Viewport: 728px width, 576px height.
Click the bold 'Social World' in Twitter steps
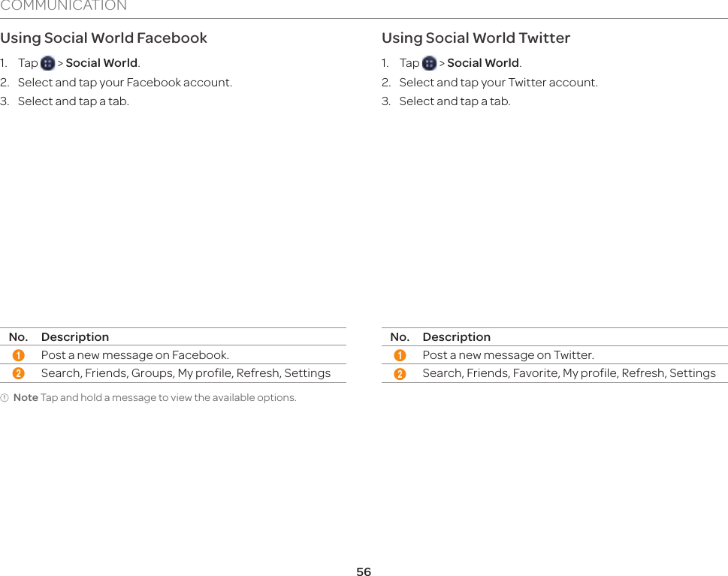tap(483, 63)
